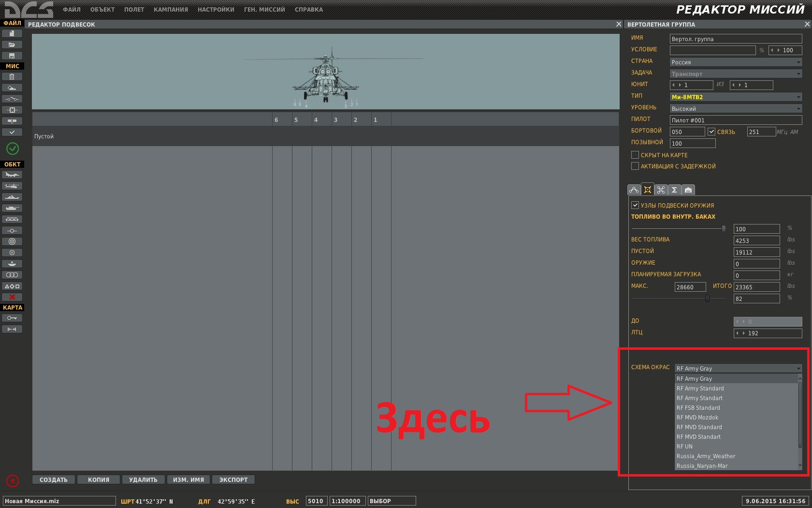Select the airplane group placement icon
The width and height of the screenshot is (812, 508).
12,175
